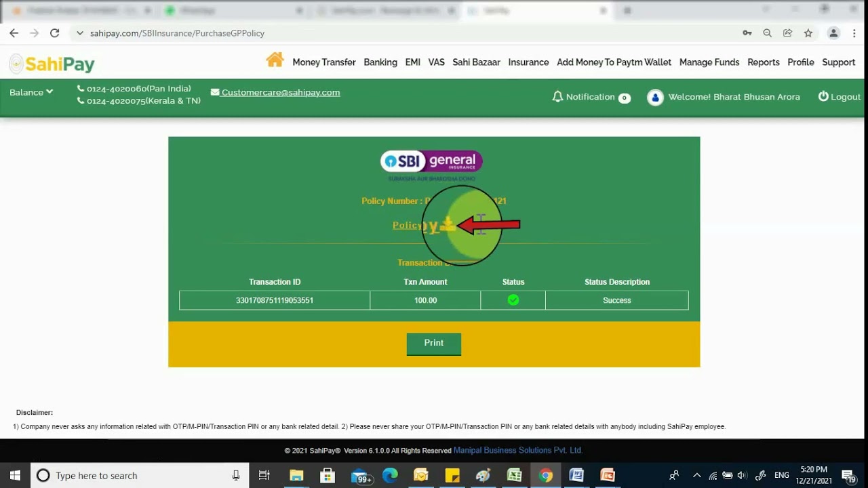Click the orange Home icon

[275, 60]
